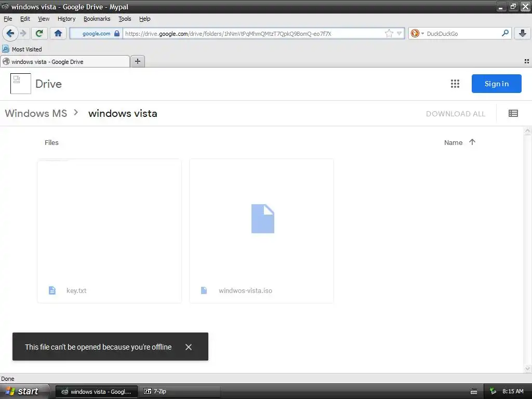Open the View menu
Screen dimensions: 532x399
pos(44,19)
